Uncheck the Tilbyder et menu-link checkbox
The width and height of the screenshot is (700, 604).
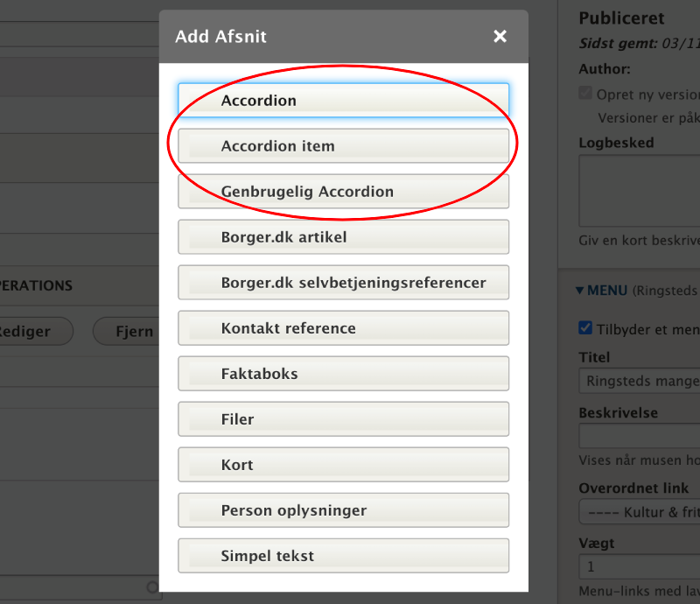coord(585,328)
